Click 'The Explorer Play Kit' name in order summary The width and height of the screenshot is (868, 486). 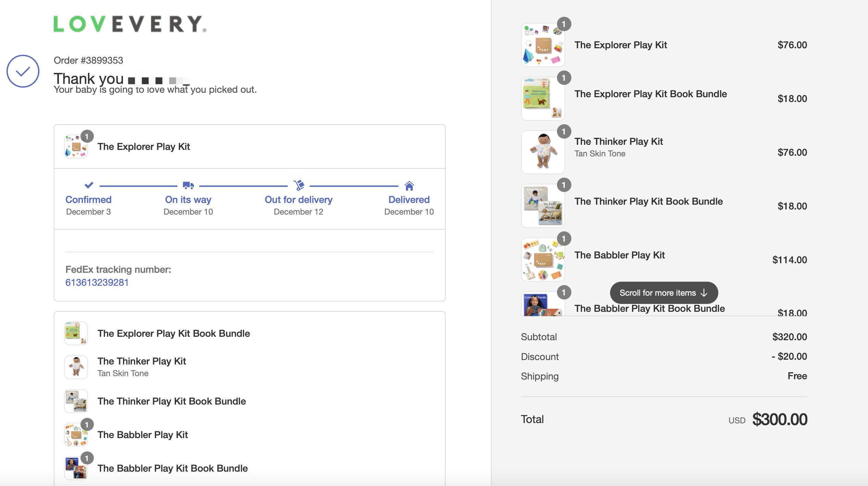tap(621, 45)
